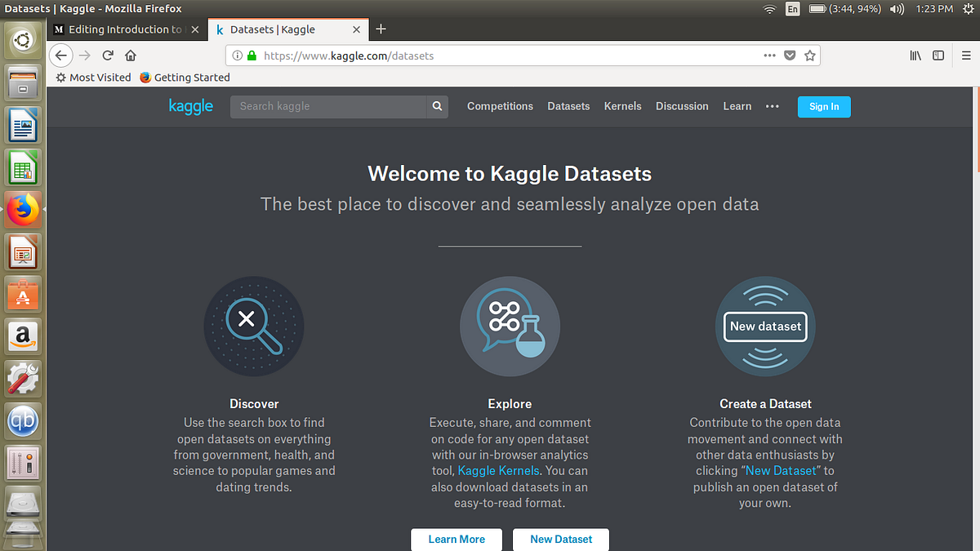Open the Firefox hamburger menu
Screen dimensions: 980x551
pyautogui.click(x=966, y=55)
